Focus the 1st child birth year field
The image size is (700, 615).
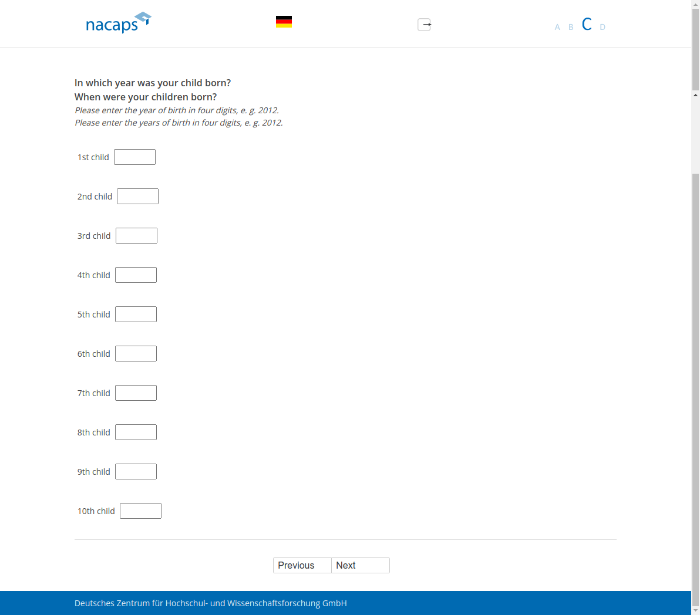tap(134, 157)
